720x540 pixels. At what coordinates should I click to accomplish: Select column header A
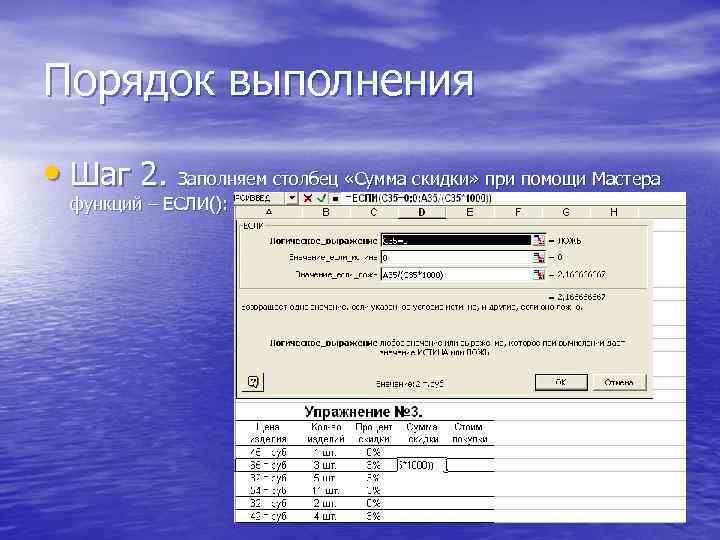point(269,212)
